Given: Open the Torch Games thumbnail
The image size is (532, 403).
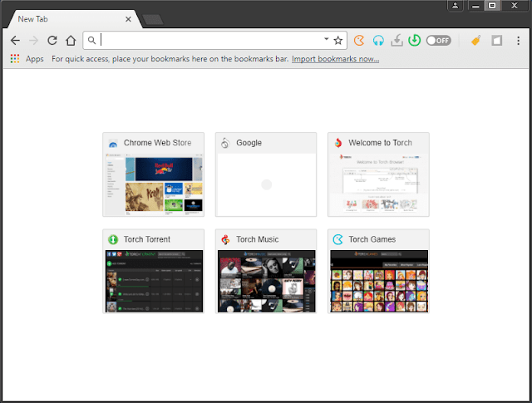Looking at the screenshot, I should (x=379, y=281).
